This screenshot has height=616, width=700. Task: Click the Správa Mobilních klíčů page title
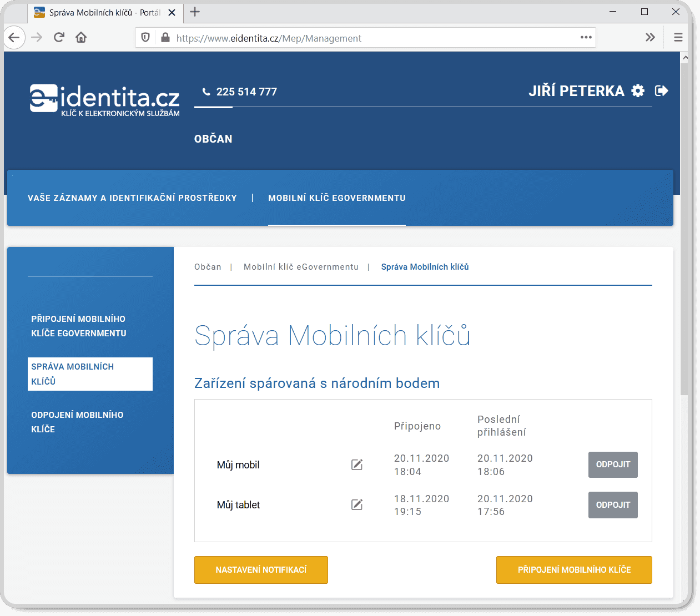coord(332,336)
